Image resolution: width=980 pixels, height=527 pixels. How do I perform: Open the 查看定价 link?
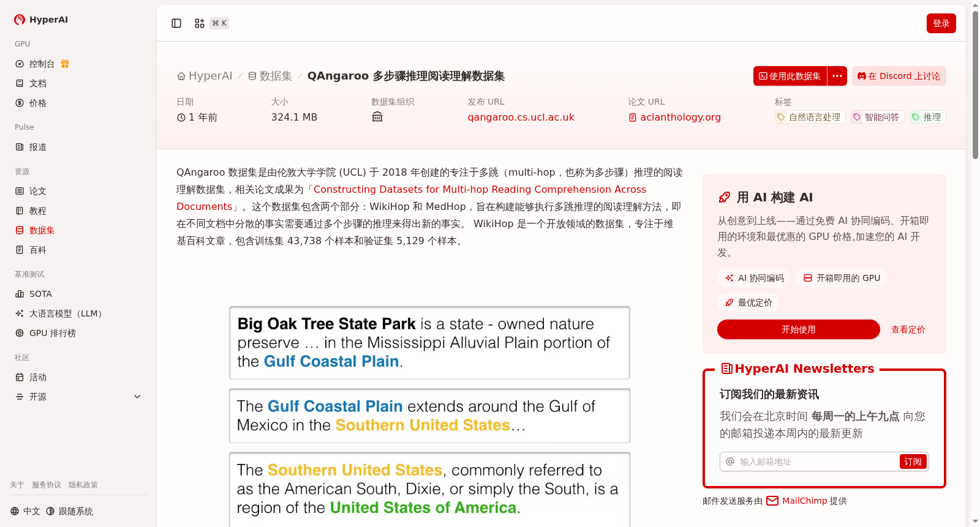click(908, 329)
